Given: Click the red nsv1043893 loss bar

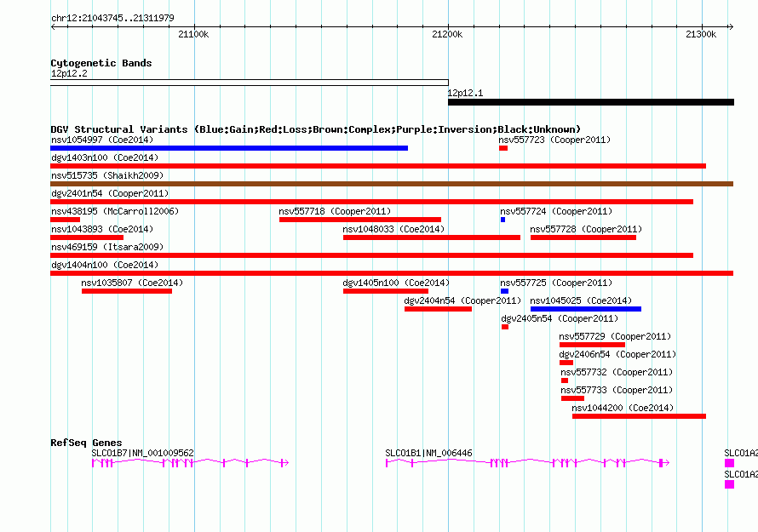Looking at the screenshot, I should 87,237.
